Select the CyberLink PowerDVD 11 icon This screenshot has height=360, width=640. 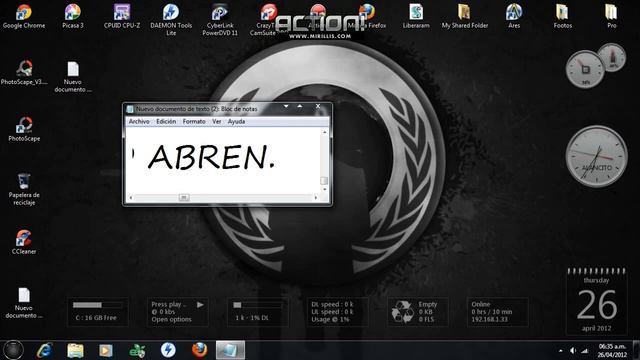220,20
